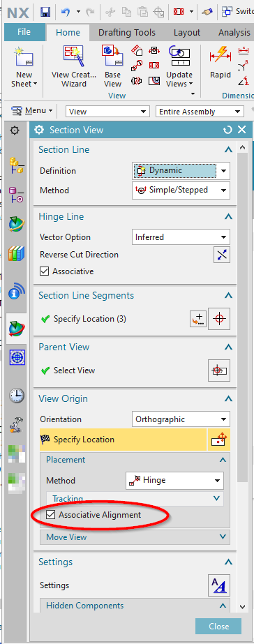Open the Definition dropdown showing Dynamic
The width and height of the screenshot is (254, 644).
pyautogui.click(x=181, y=170)
